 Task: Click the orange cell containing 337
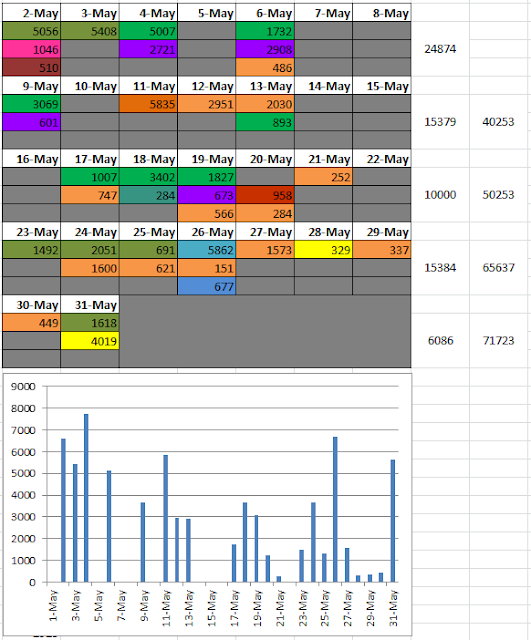382,250
